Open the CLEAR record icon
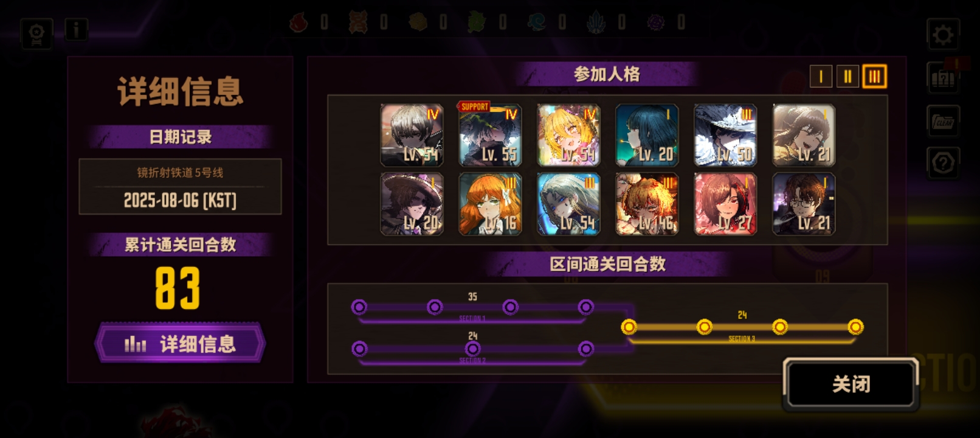This screenshot has height=438, width=980. 943,121
